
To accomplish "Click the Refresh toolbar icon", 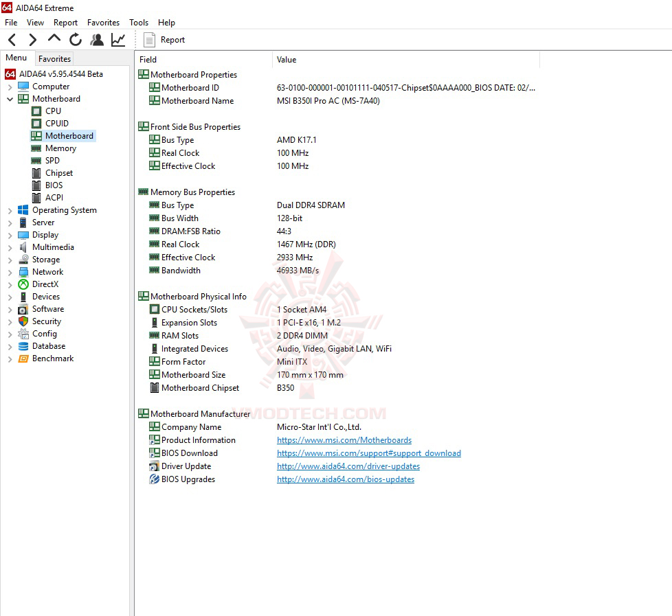I will click(x=76, y=40).
